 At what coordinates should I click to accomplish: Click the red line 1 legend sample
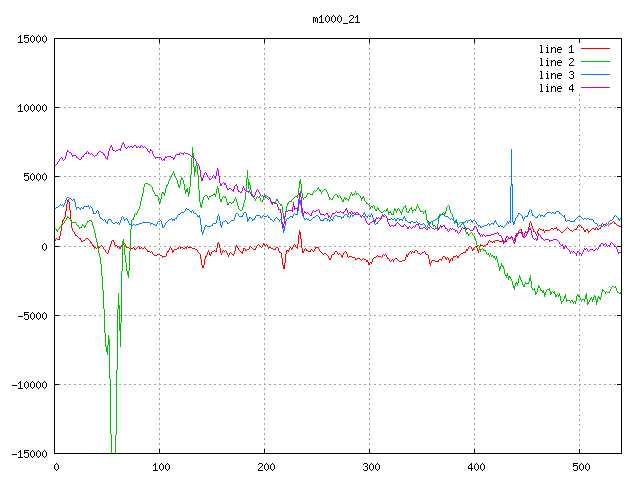pyautogui.click(x=596, y=49)
